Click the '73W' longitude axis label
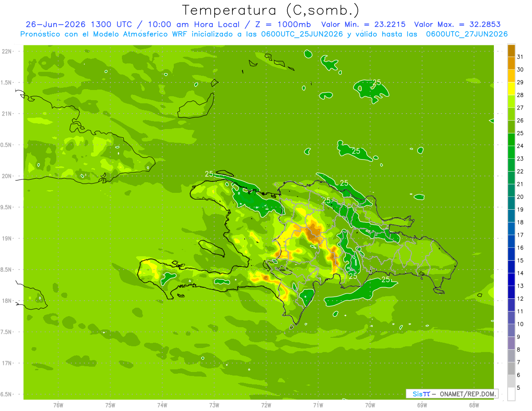Viewport: 532px width, 411px height. (x=214, y=405)
